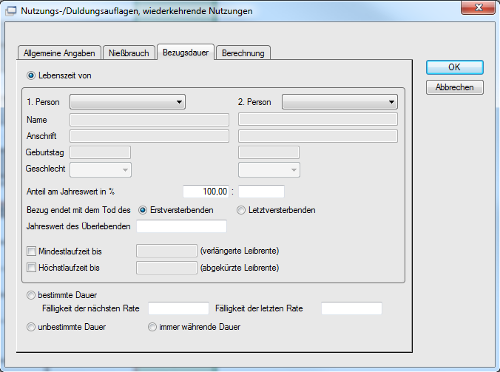
Task: Click the (abgekürzte Leibrente) text
Action: click(239, 268)
